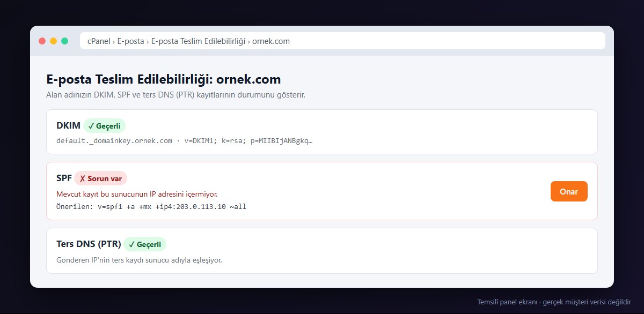Click the yellow minimize window dot

click(54, 41)
